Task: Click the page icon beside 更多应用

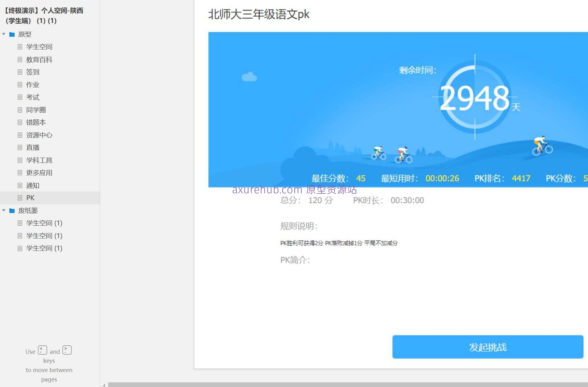Action: click(20, 173)
